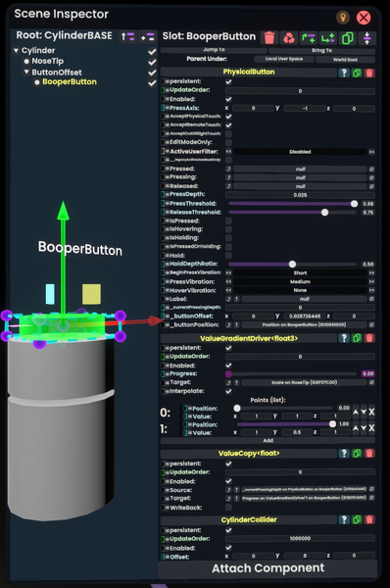Parent slot under World Root
Viewport: 390px width, 588px height.
(345, 59)
